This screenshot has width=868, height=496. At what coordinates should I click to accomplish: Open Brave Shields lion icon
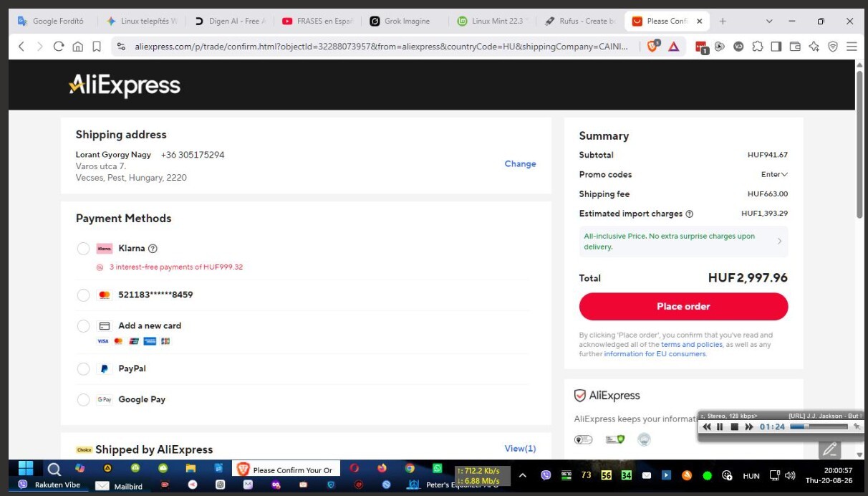pos(652,47)
